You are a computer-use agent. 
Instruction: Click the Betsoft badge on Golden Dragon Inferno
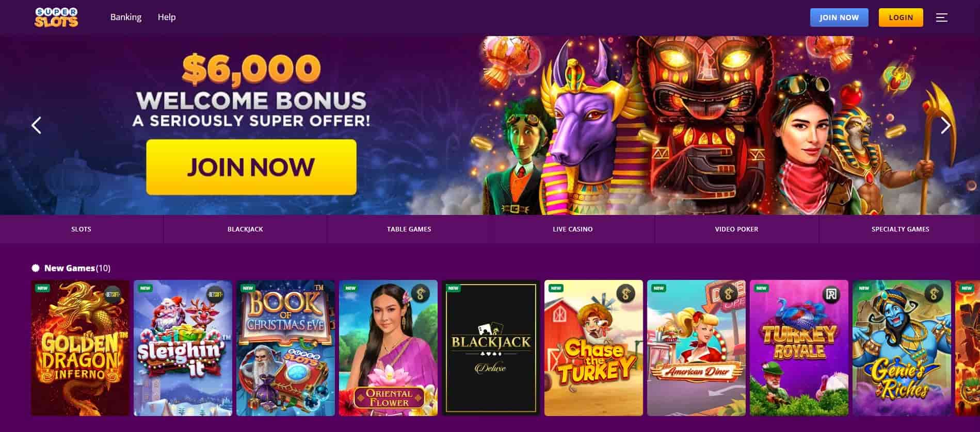tap(113, 294)
